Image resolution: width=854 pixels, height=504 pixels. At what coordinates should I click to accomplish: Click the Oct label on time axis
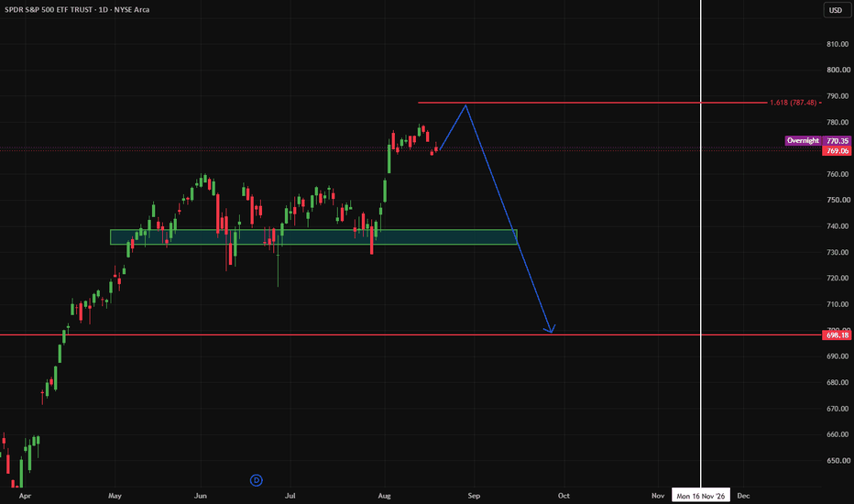click(x=564, y=496)
